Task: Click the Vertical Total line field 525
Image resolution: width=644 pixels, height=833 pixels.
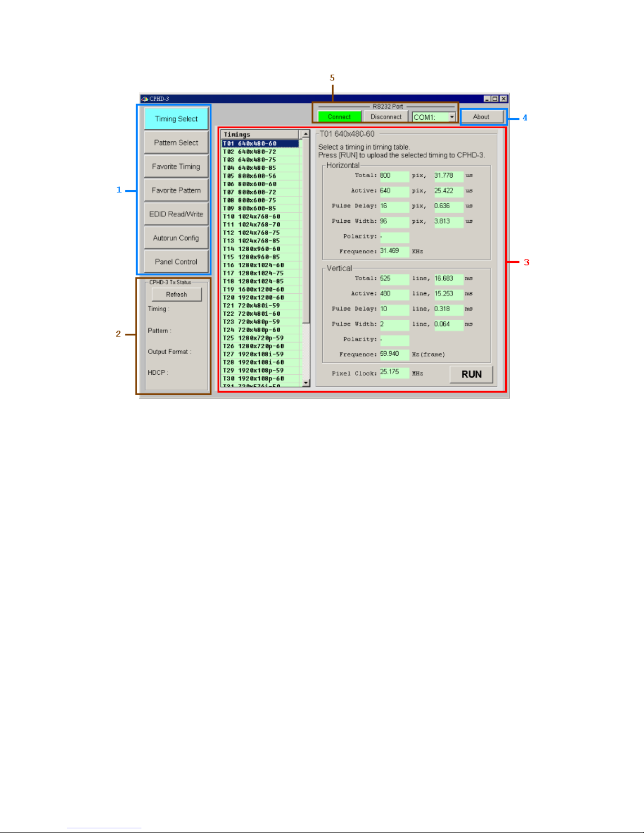Action: 394,279
